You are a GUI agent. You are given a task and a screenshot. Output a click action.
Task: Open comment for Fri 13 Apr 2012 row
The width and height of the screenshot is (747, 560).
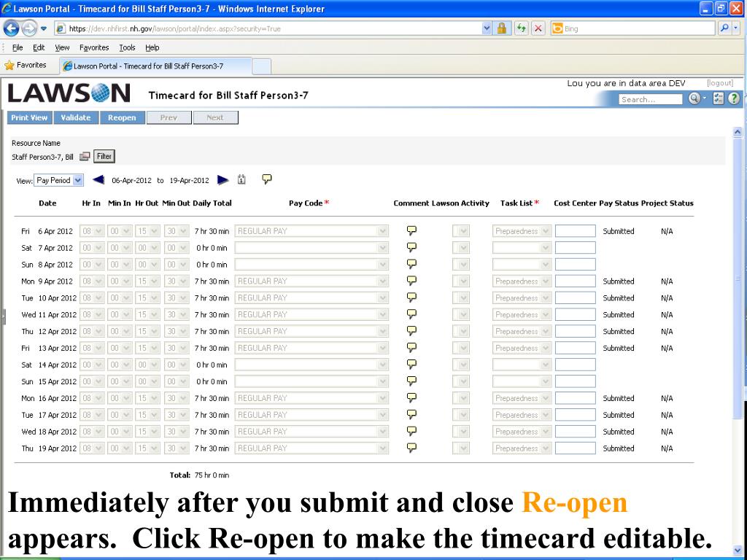pos(411,347)
